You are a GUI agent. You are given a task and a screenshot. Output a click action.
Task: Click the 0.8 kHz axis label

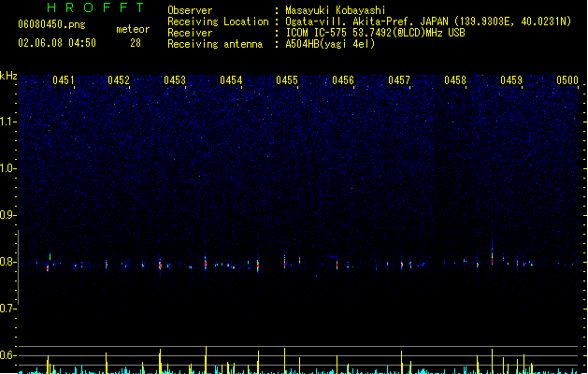(7, 262)
